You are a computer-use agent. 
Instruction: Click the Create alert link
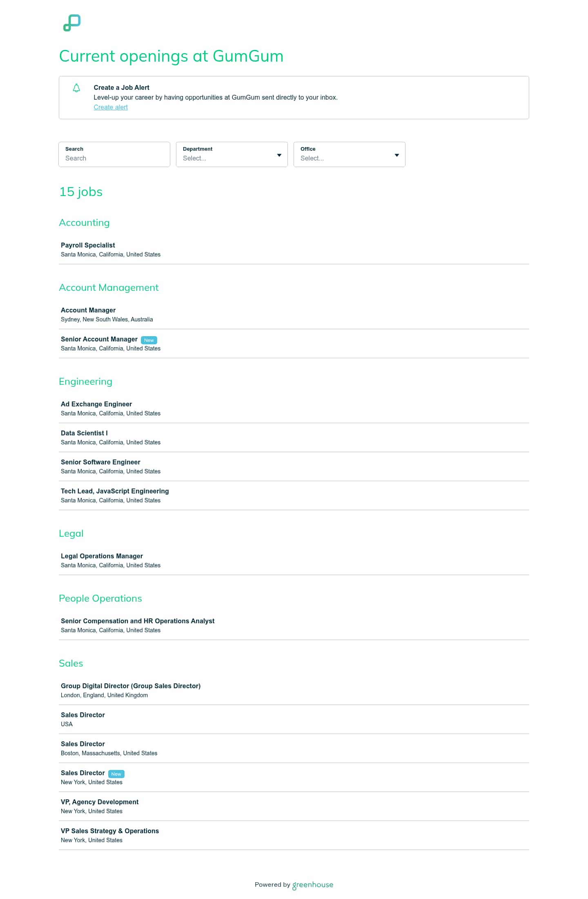[x=111, y=107]
